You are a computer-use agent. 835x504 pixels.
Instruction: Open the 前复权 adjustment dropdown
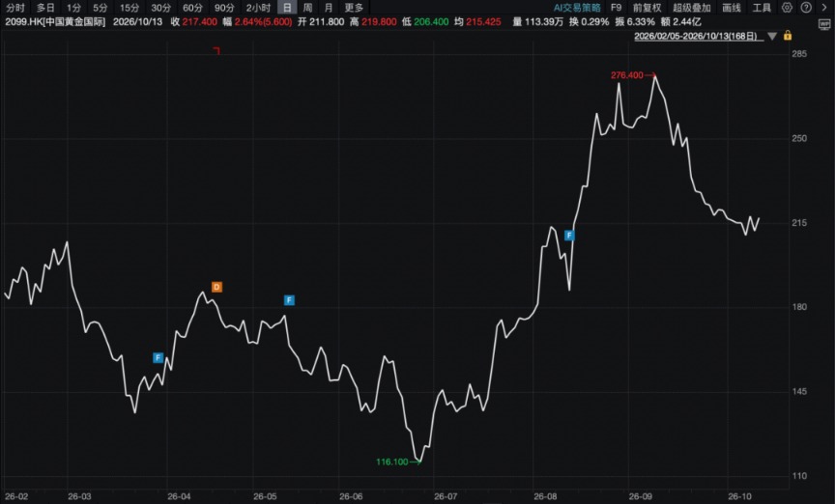647,8
